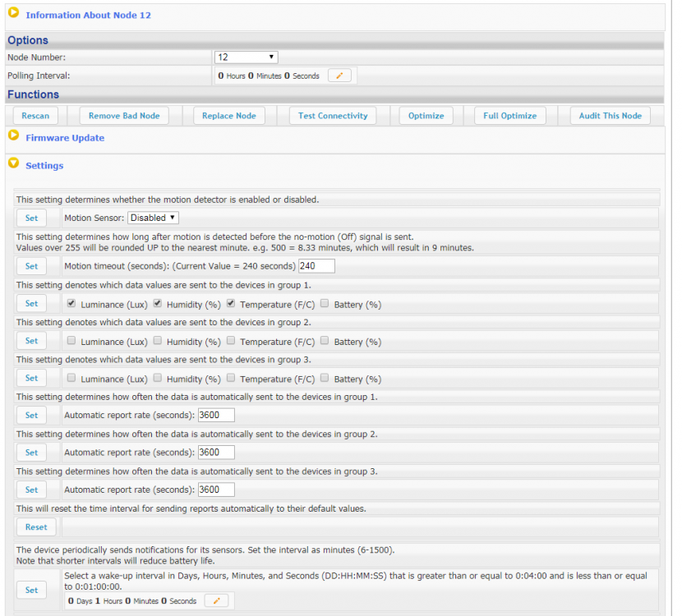The height and width of the screenshot is (616, 682).
Task: Click pencil edit icon next to Polling Interval
Action: 339,76
